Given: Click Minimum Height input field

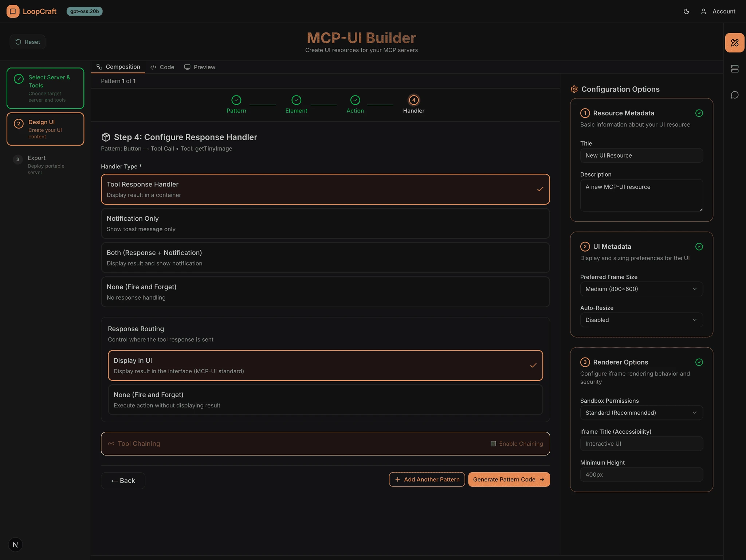Looking at the screenshot, I should pos(641,475).
